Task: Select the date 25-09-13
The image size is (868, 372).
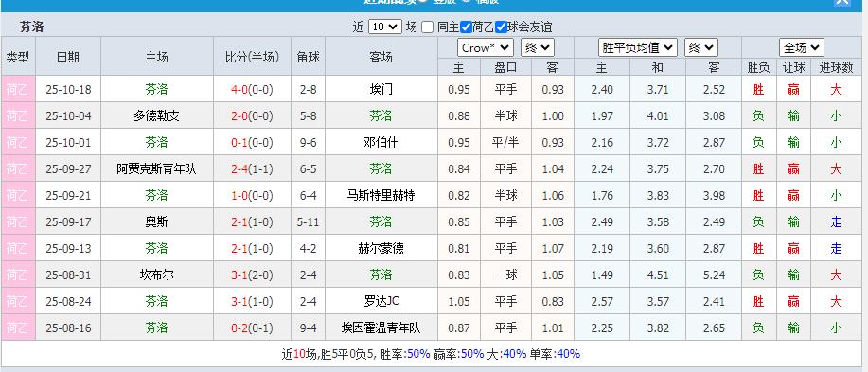Action: click(x=68, y=249)
